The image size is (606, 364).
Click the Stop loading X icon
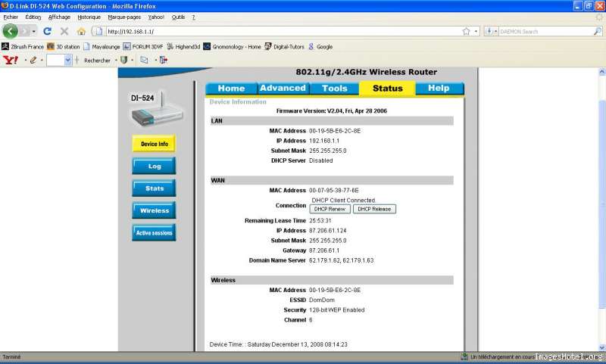tap(64, 31)
